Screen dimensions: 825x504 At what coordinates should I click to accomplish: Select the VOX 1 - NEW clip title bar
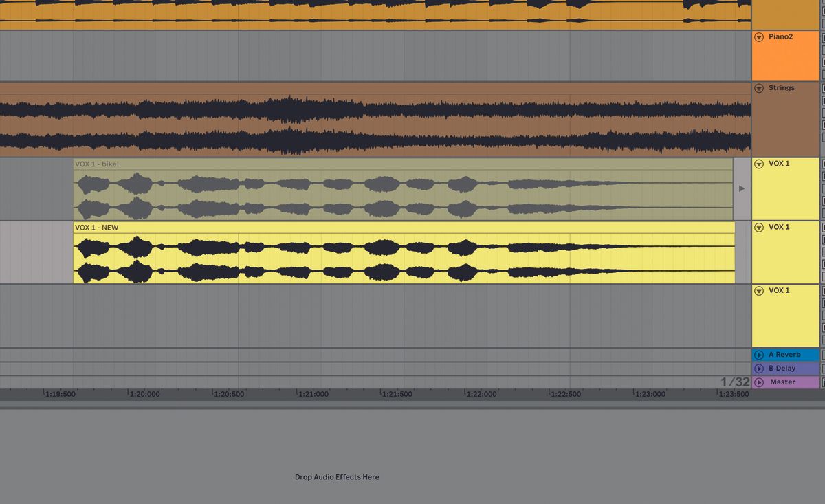coord(404,228)
